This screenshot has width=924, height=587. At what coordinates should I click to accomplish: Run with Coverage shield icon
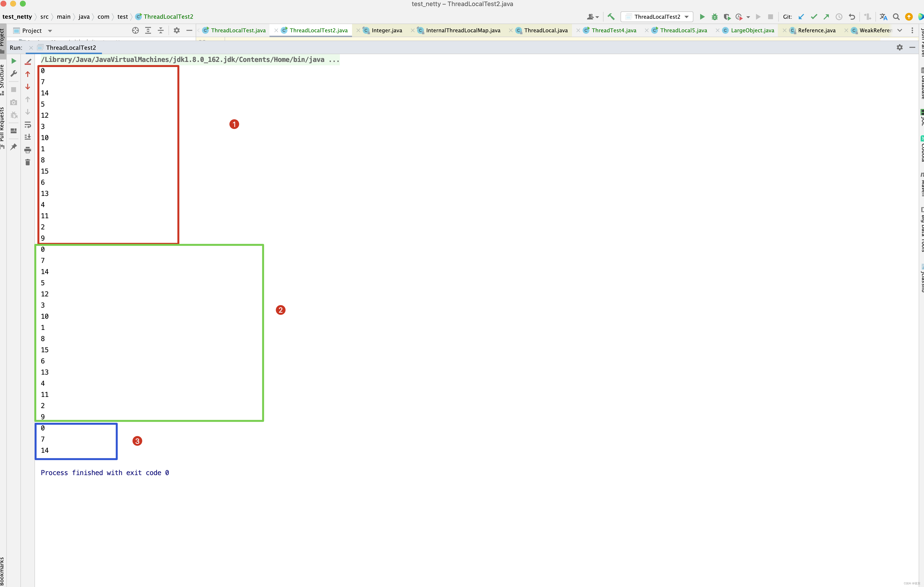[x=727, y=17]
